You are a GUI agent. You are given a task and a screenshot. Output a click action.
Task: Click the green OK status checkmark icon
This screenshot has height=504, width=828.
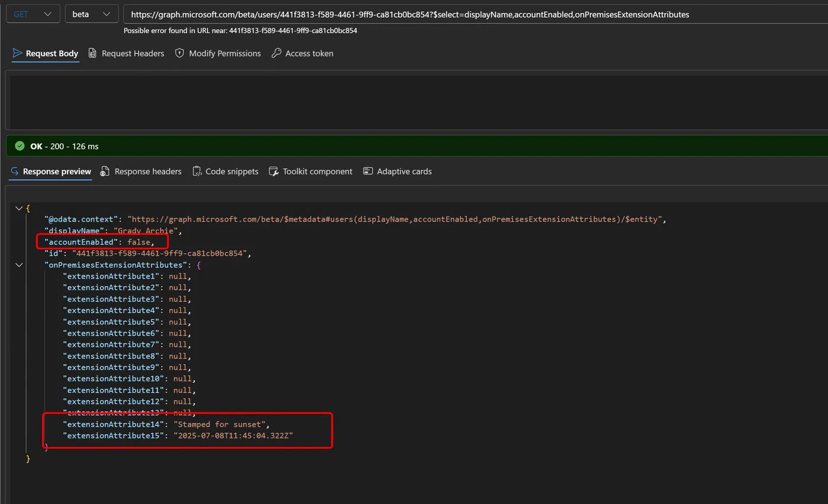tap(20, 146)
